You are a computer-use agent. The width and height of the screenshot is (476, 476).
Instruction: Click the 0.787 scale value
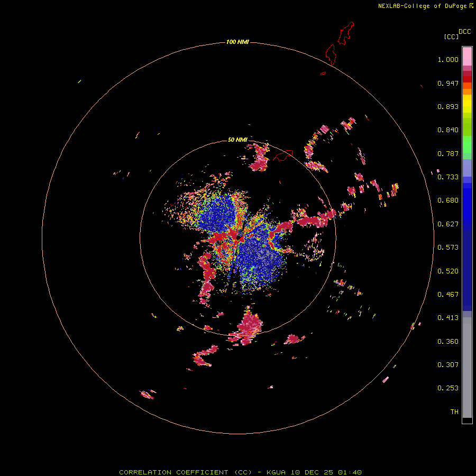(x=448, y=153)
